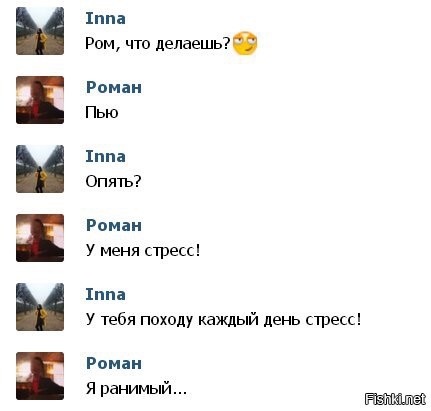Click Inna's avatar beside 'Ром, что делаешь?' message
Screen dimensions: 431x411
[40, 31]
